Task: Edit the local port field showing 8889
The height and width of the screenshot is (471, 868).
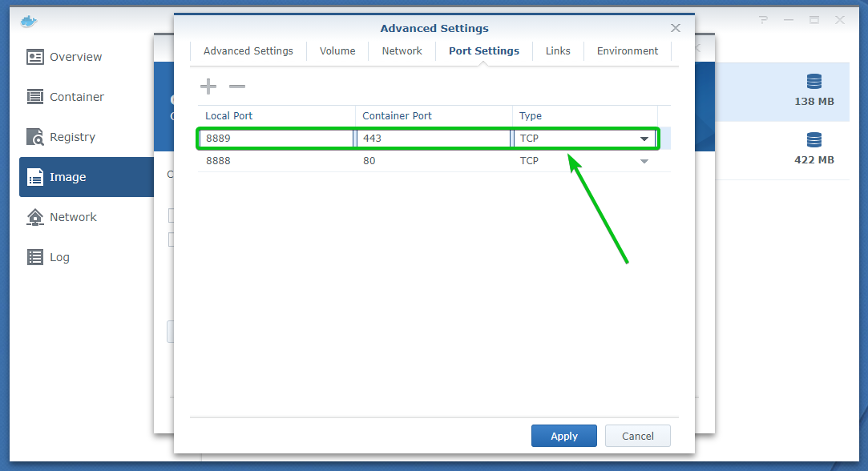Action: [277, 139]
